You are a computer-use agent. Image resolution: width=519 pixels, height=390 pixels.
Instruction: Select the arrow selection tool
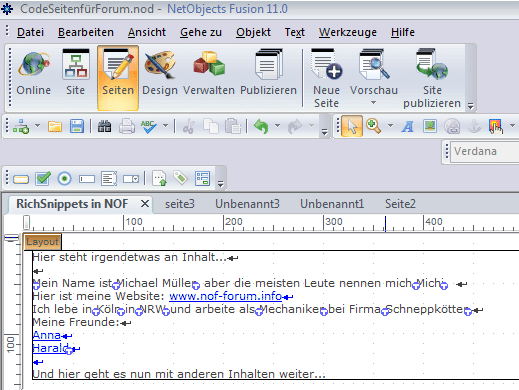pos(352,126)
